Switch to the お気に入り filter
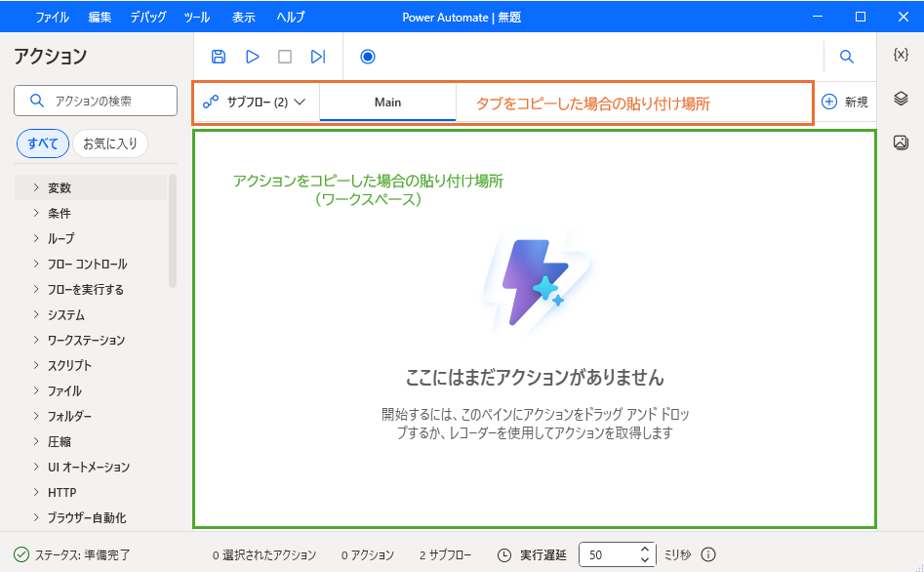This screenshot has height=572, width=924. coord(110,143)
